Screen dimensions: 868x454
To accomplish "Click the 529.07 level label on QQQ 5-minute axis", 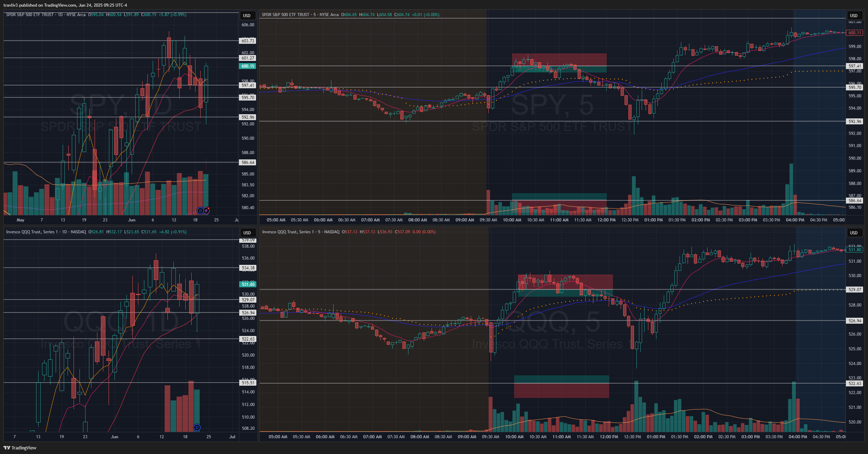I will [x=855, y=290].
